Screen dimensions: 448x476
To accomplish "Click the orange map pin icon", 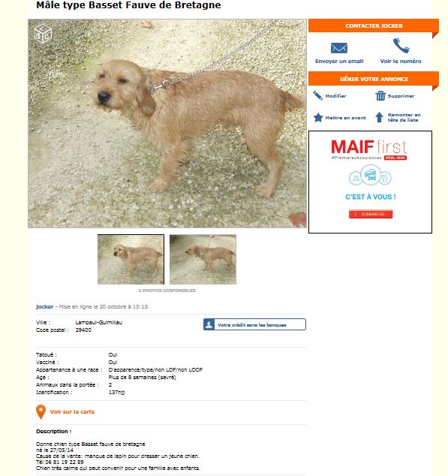I will click(41, 412).
